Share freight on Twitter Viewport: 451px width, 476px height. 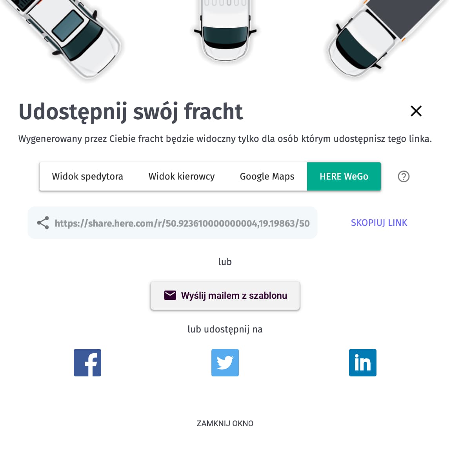(225, 363)
